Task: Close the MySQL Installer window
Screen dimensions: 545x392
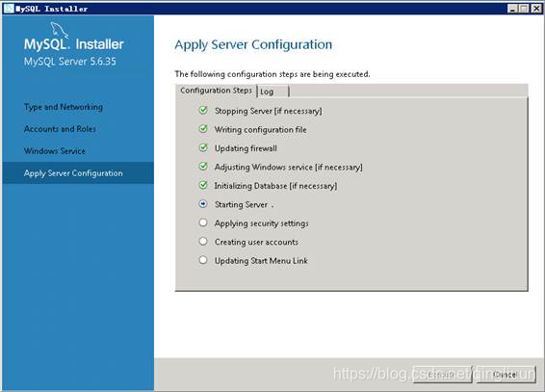Action: pyautogui.click(x=536, y=9)
